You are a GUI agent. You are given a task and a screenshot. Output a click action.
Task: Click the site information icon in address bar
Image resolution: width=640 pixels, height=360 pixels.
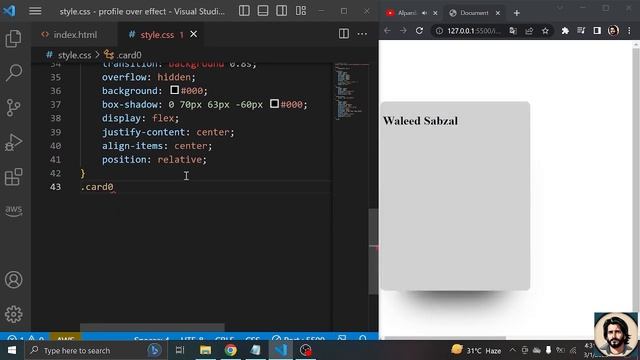pyautogui.click(x=439, y=31)
